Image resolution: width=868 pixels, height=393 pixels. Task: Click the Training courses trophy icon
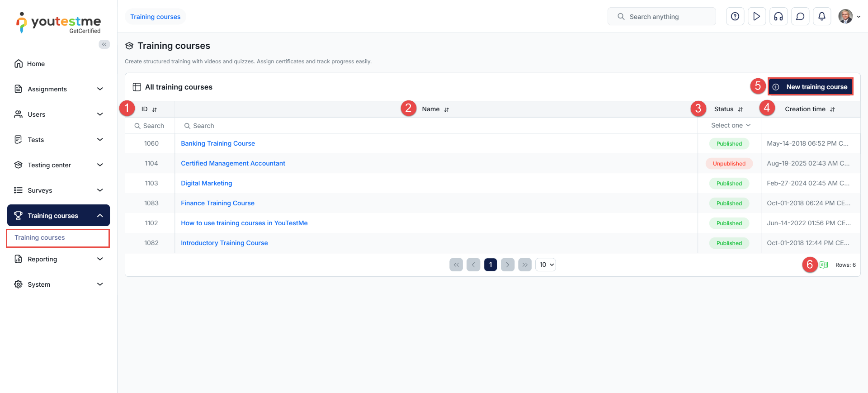pyautogui.click(x=19, y=216)
